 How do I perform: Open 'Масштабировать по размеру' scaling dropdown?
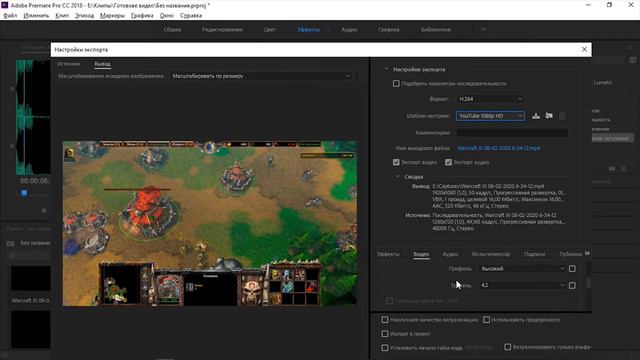(261, 76)
